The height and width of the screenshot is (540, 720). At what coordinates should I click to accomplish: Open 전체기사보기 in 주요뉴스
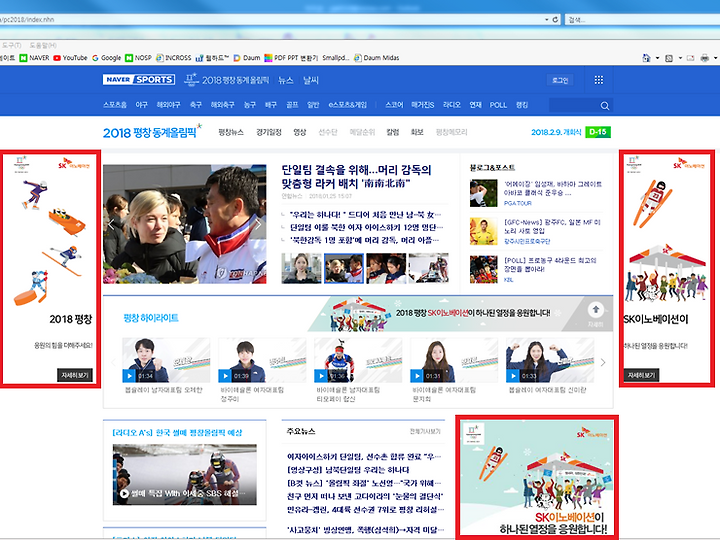tap(425, 431)
